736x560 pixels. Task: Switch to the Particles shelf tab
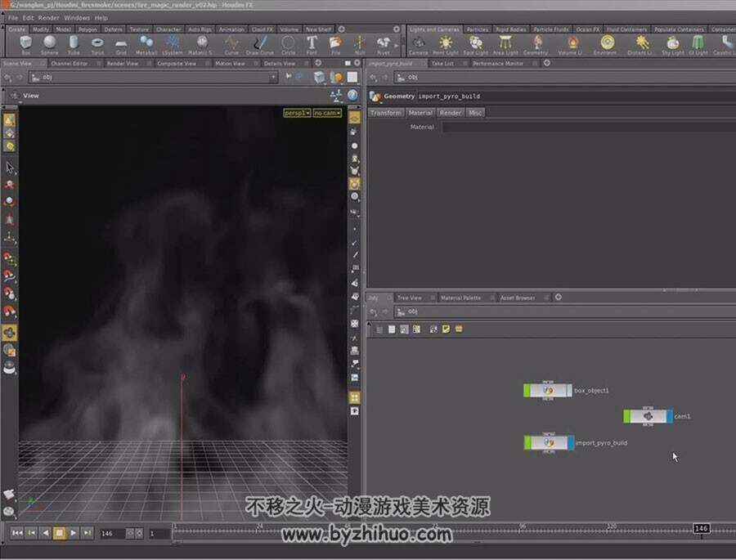tap(478, 29)
